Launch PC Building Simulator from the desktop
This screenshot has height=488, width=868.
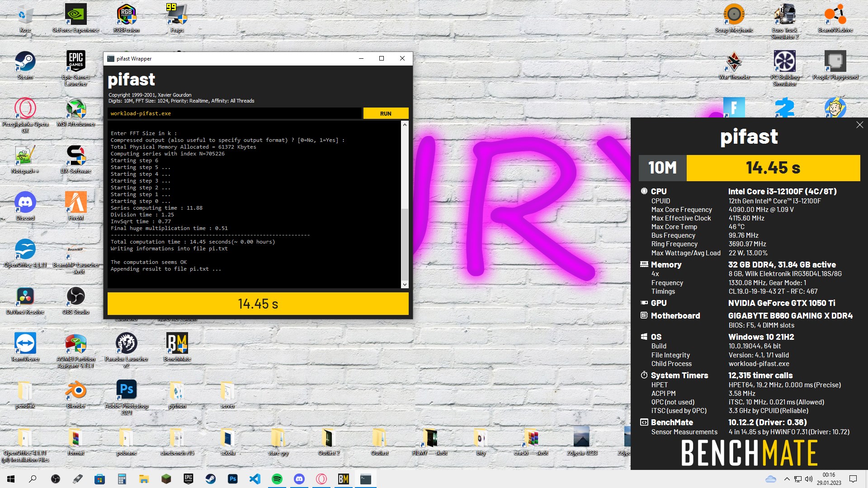pyautogui.click(x=785, y=68)
